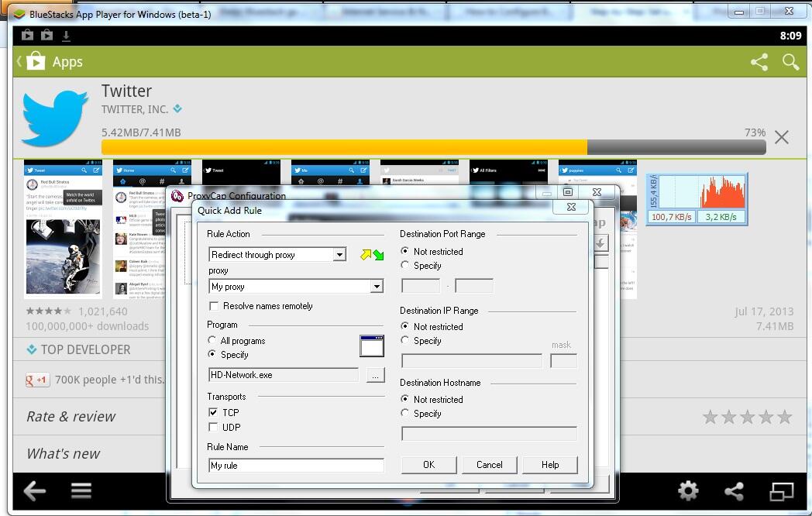Rate one star in Rate & review
Screen dimensions: 812x516
click(710, 417)
